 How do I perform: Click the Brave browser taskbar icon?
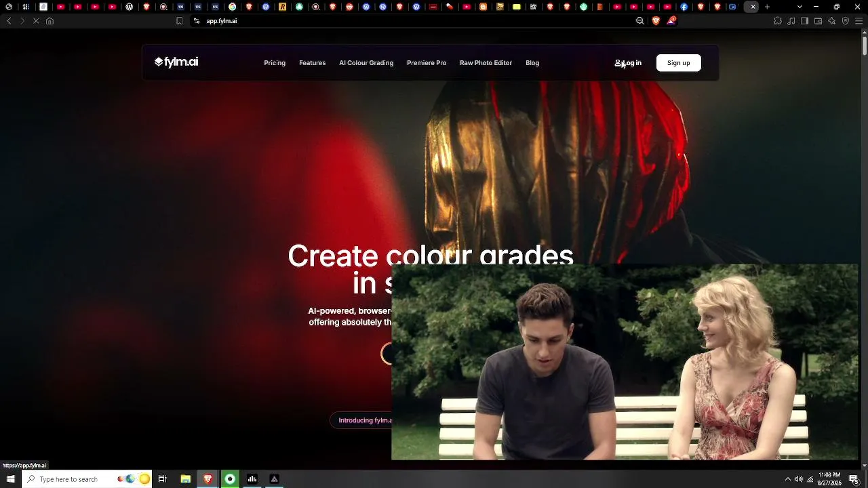point(208,479)
